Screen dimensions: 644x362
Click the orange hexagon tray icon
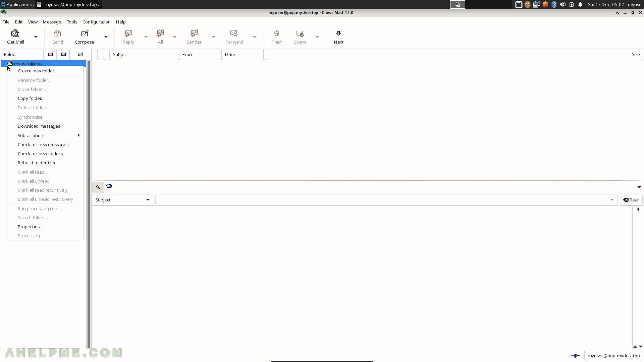[545, 4]
